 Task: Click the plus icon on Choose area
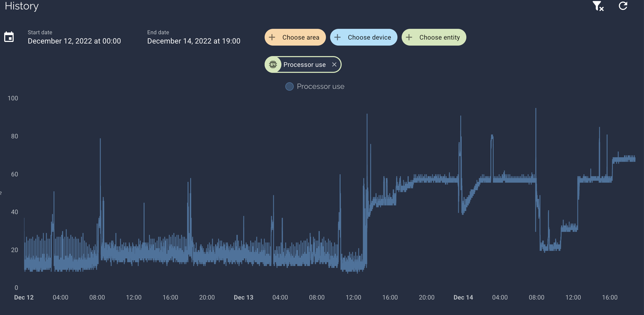click(272, 37)
